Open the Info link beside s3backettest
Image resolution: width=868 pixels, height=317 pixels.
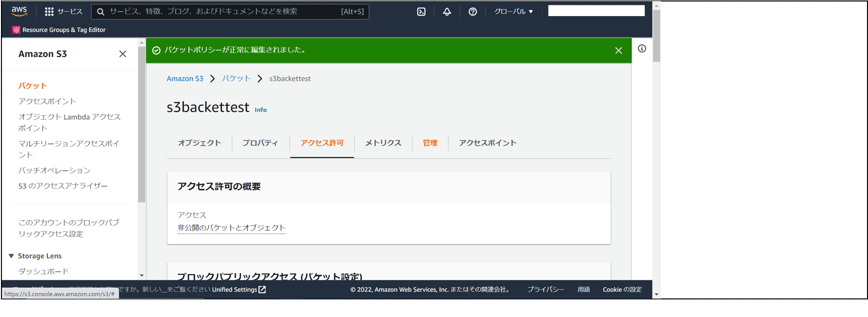pyautogui.click(x=261, y=110)
